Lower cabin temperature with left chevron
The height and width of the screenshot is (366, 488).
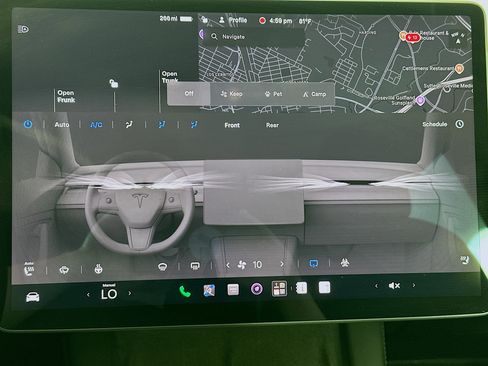[x=88, y=294]
